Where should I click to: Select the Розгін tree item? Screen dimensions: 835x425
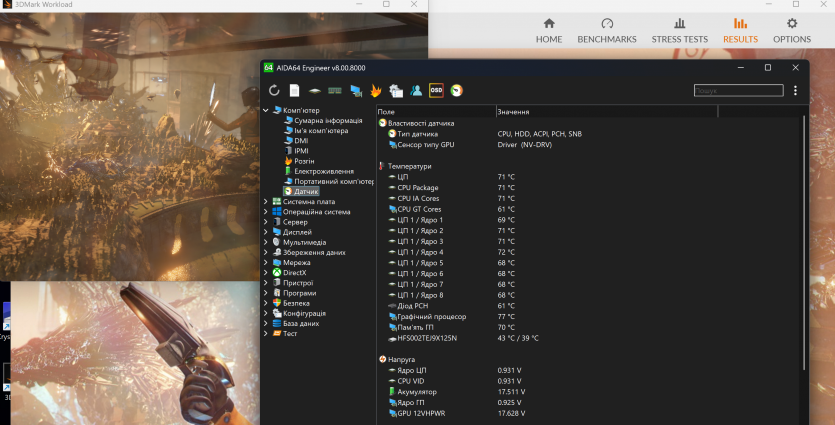[304, 160]
